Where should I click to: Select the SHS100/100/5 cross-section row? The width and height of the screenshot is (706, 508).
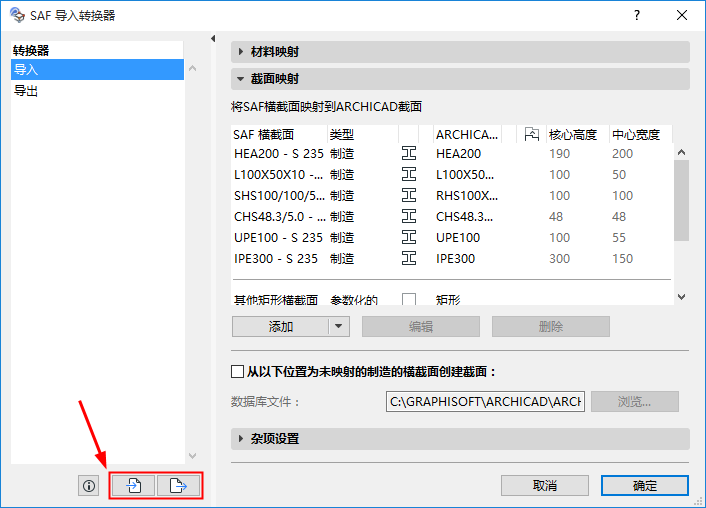[x=452, y=195]
